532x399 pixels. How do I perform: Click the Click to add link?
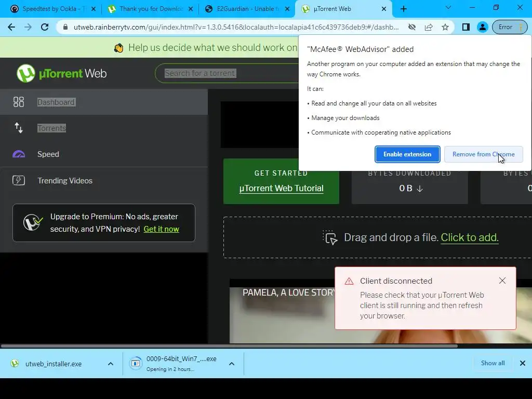470,237
